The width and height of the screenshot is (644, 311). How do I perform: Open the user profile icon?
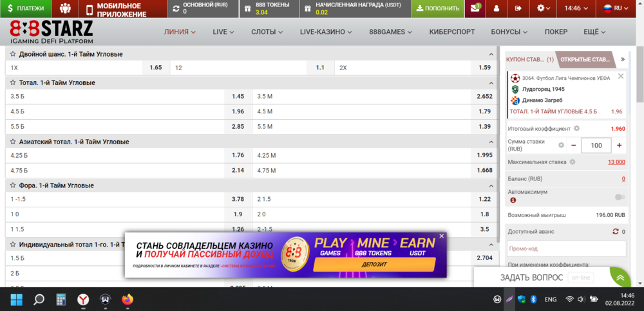(496, 8)
